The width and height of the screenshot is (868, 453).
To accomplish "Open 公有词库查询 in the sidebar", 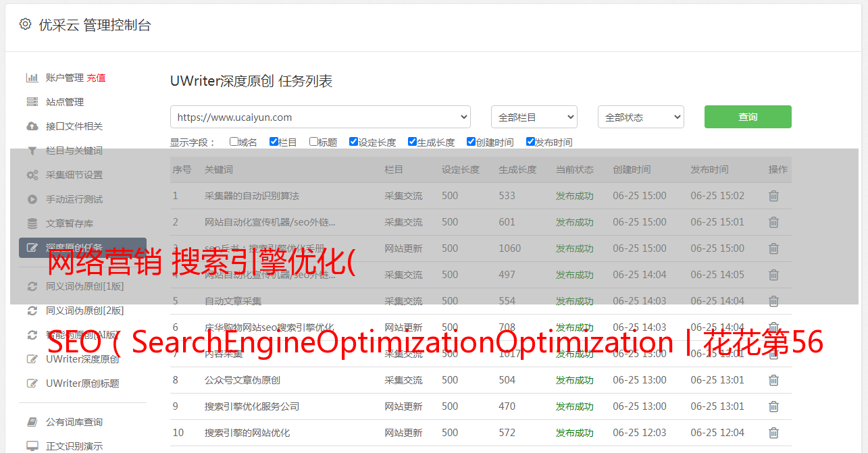I will (74, 422).
